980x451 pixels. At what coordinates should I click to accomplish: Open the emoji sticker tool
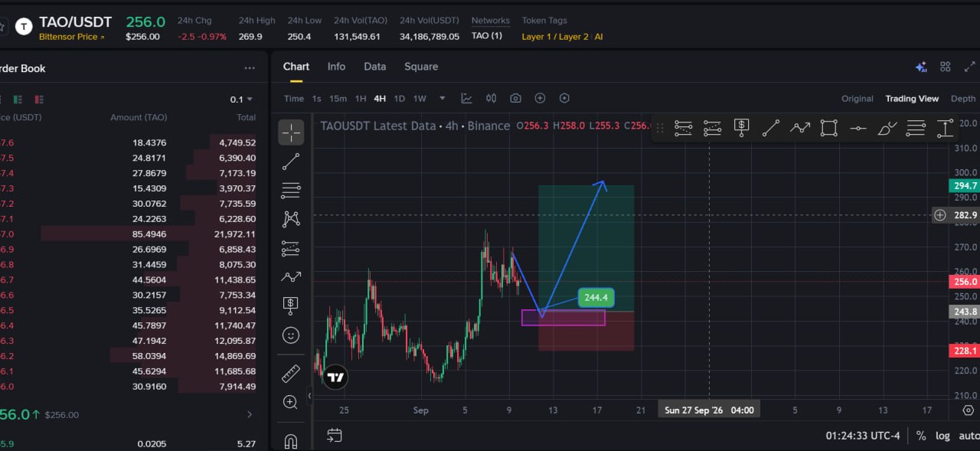point(291,335)
